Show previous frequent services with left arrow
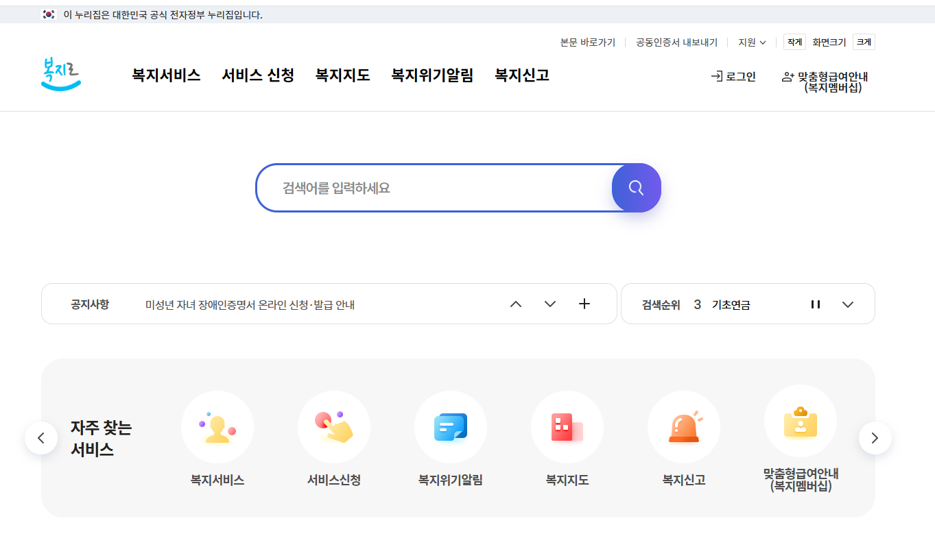The height and width of the screenshot is (560, 935). (41, 438)
